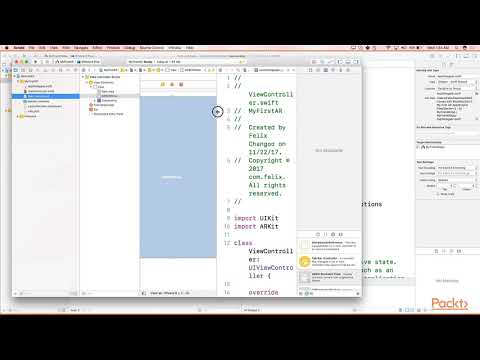Switch to the Assistant editor mode icon
This screenshot has width=480, height=360.
(x=322, y=62)
